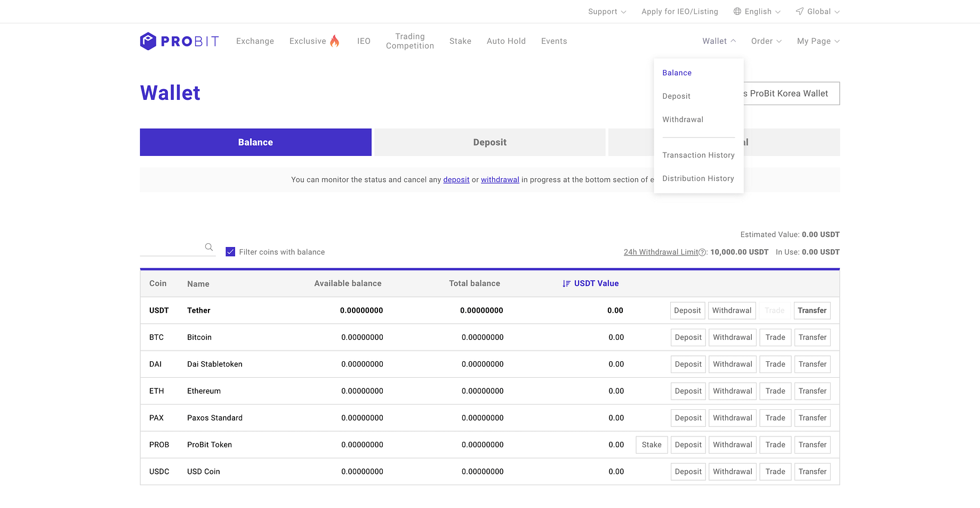Uncheck Filter coins with balance
This screenshot has width=980, height=508.
(230, 251)
